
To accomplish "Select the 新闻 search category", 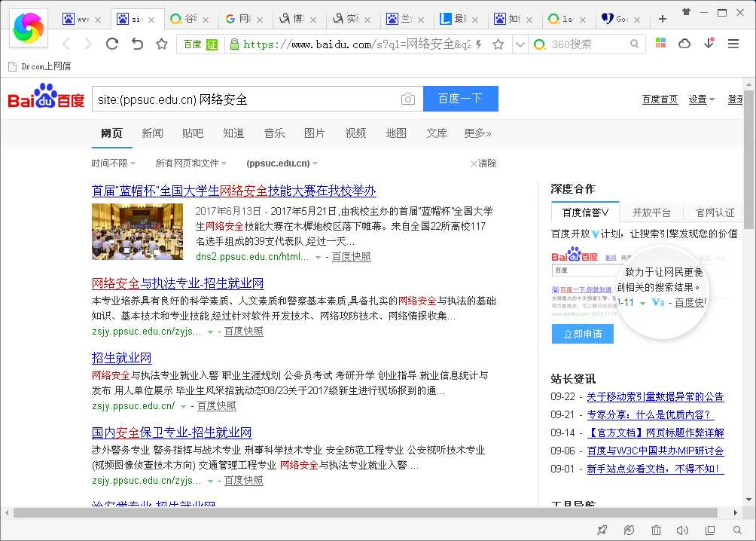I will 152,133.
